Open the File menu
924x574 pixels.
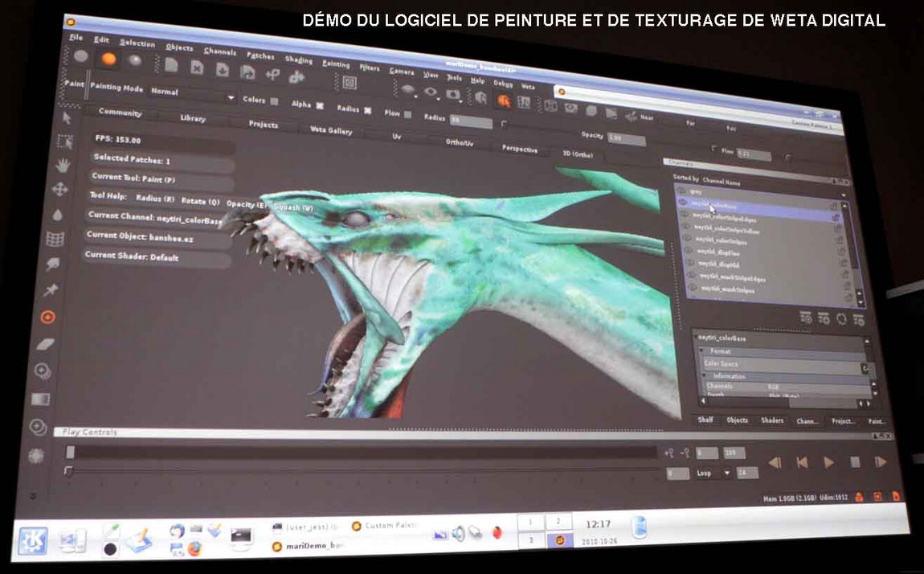(76, 37)
